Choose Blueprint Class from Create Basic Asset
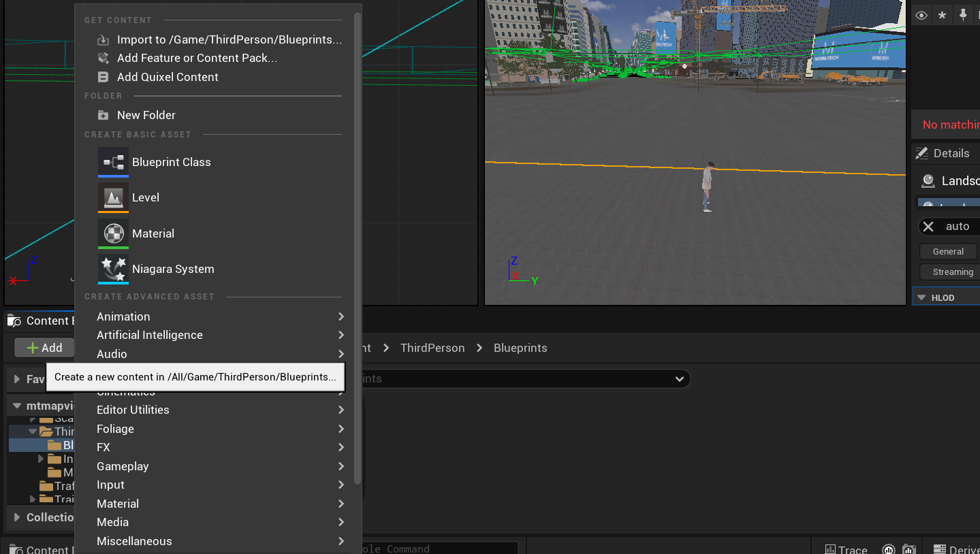The height and width of the screenshot is (554, 980). click(x=219, y=162)
